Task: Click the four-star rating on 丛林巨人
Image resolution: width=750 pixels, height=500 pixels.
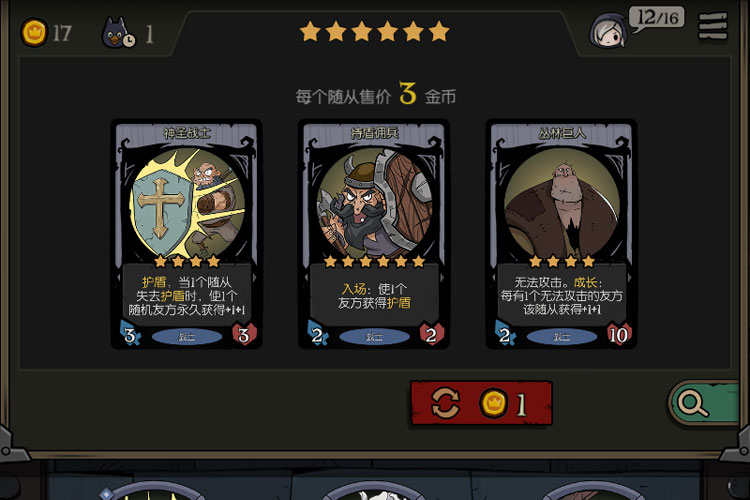Action: (x=562, y=261)
